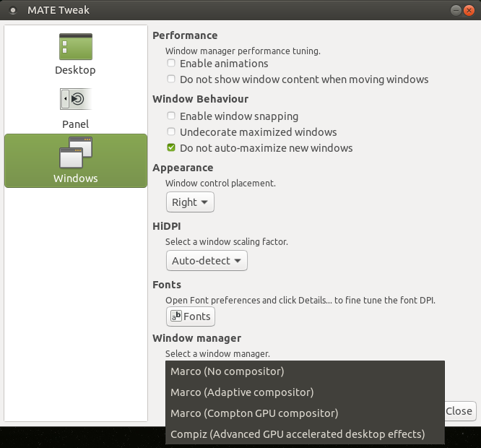Check Undecorate maximized windows

click(171, 132)
